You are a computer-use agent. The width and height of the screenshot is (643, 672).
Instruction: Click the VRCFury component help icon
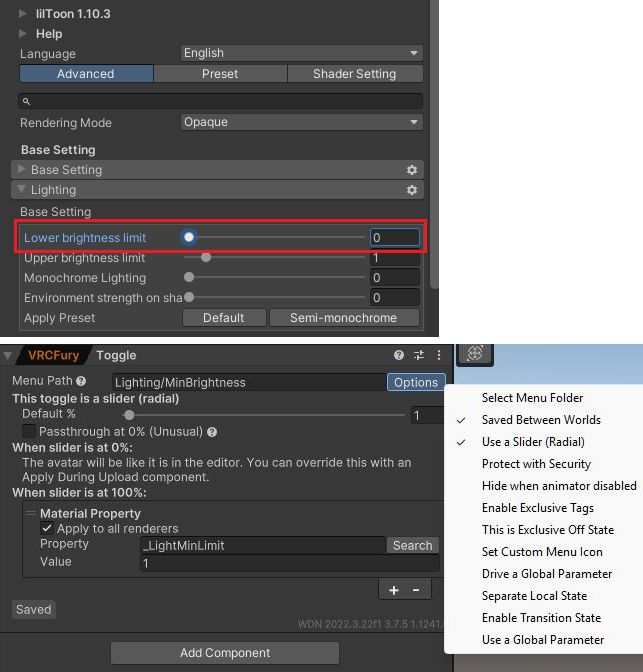[400, 355]
